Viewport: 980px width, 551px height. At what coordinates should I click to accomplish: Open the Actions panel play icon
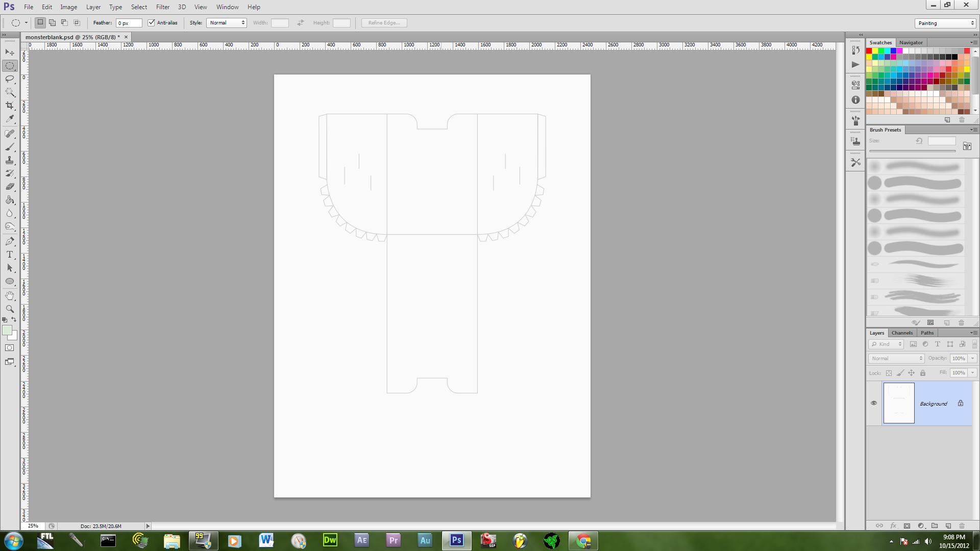[x=855, y=65]
